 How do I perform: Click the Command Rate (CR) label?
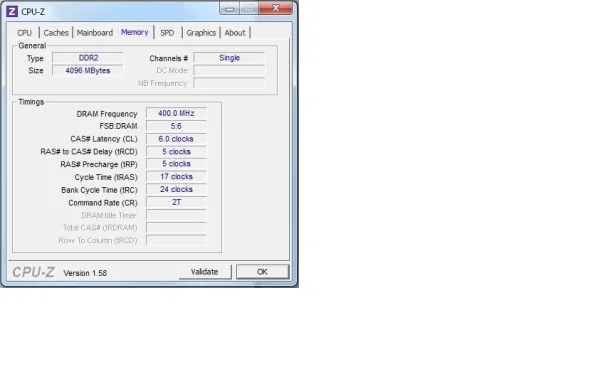tap(103, 203)
